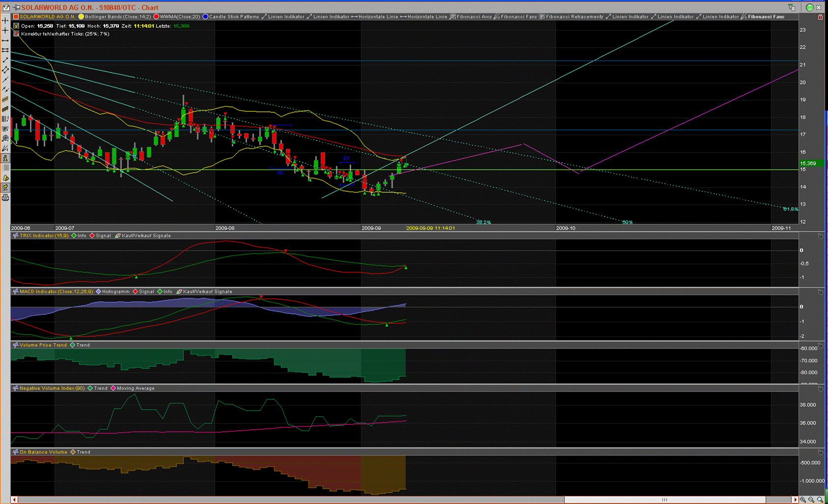Screen dimensions: 828x504
Task: Click the Open/Tief/Hoch info line icon
Action: pyautogui.click(x=16, y=26)
